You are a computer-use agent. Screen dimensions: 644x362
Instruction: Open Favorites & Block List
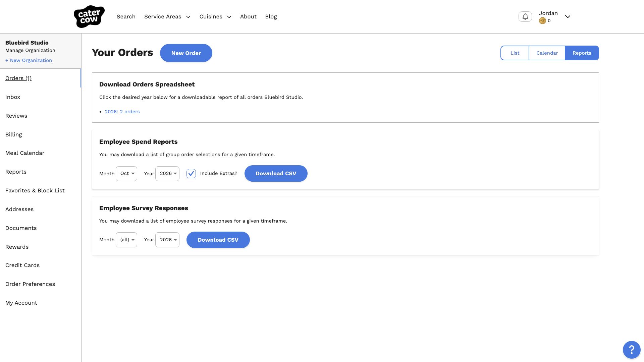click(35, 190)
